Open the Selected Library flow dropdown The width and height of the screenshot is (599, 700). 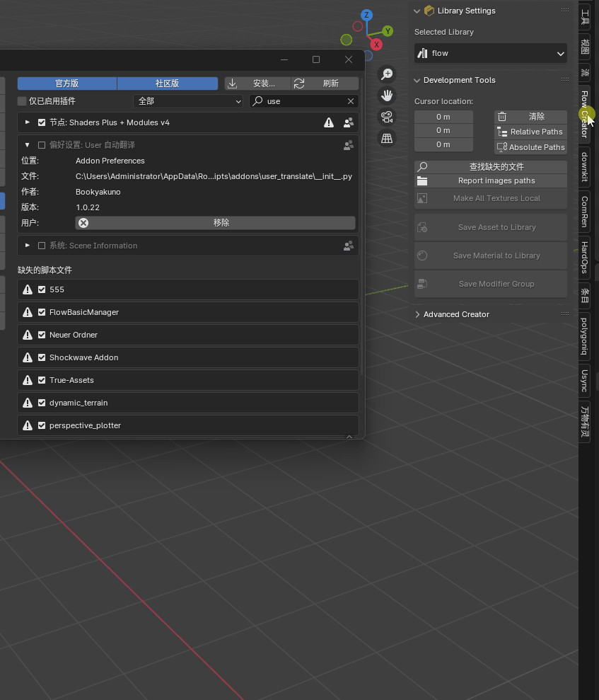[x=490, y=53]
